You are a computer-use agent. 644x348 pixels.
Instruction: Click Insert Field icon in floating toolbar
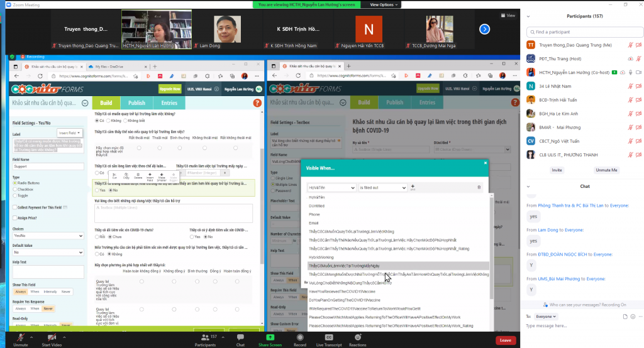(150, 176)
